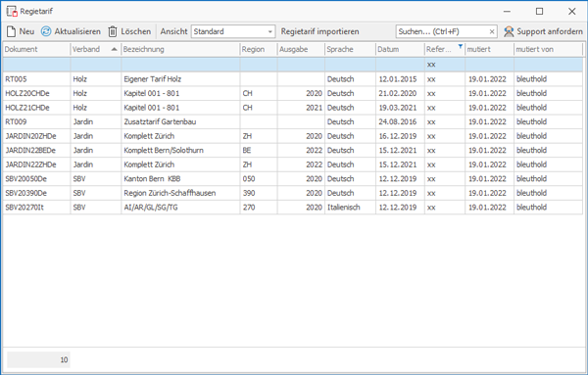Click the Aktualisieren refresh icon

click(46, 31)
